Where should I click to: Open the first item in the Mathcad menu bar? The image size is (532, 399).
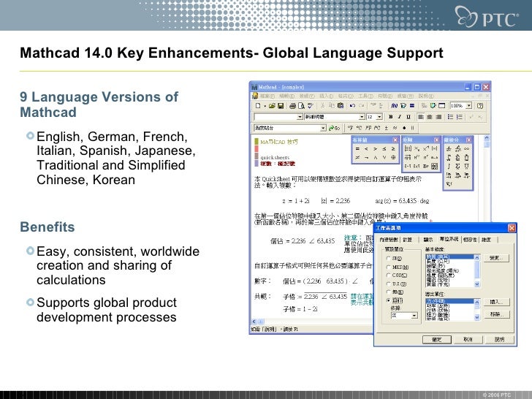click(x=267, y=96)
